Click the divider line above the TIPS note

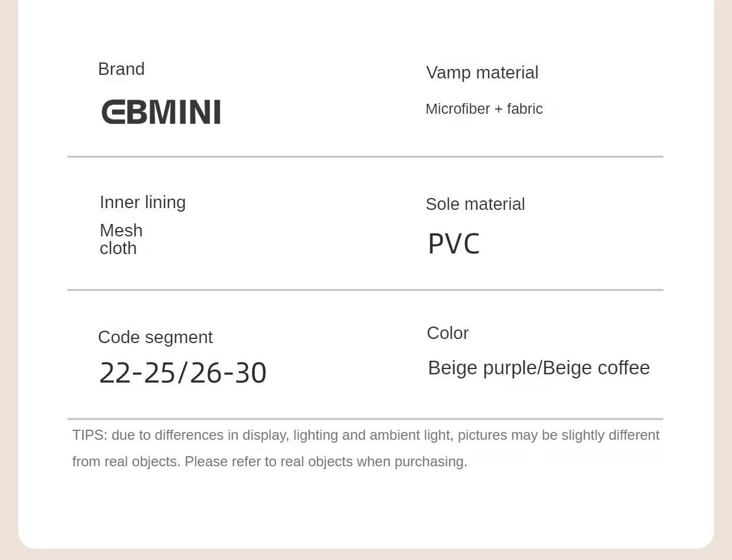pyautogui.click(x=365, y=419)
